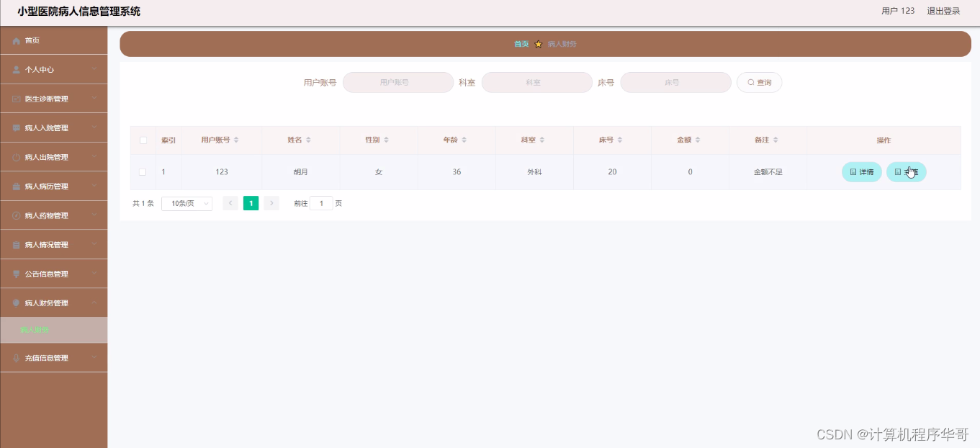Expand the 病人入院管理 menu chevron
Viewport: 980px width, 448px height.
(x=94, y=128)
